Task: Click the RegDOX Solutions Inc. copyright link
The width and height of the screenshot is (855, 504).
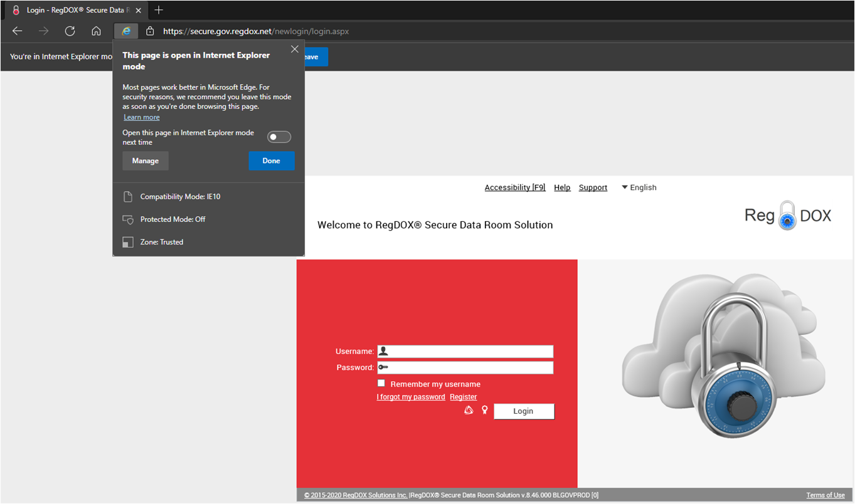Action: [x=356, y=495]
